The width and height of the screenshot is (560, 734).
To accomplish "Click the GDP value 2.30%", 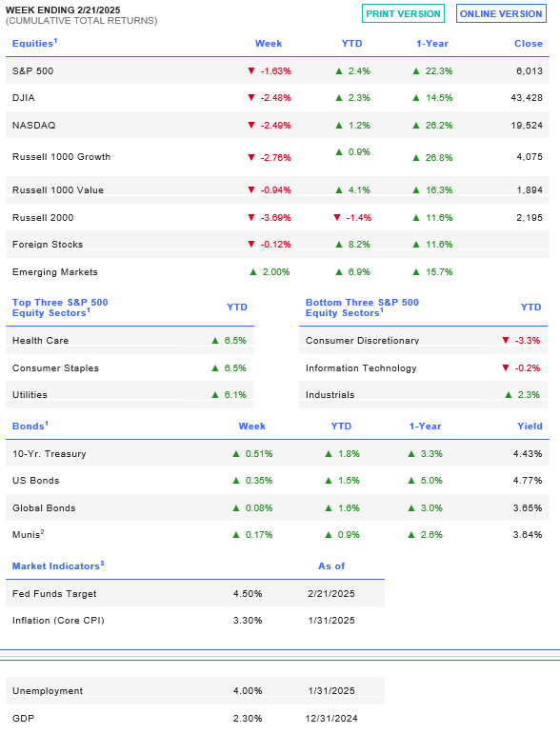I will (248, 718).
